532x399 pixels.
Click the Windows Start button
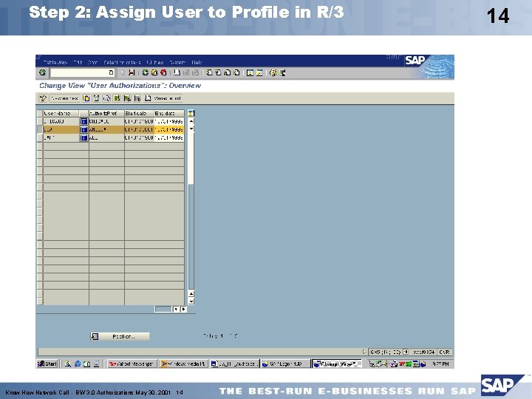pyautogui.click(x=47, y=364)
